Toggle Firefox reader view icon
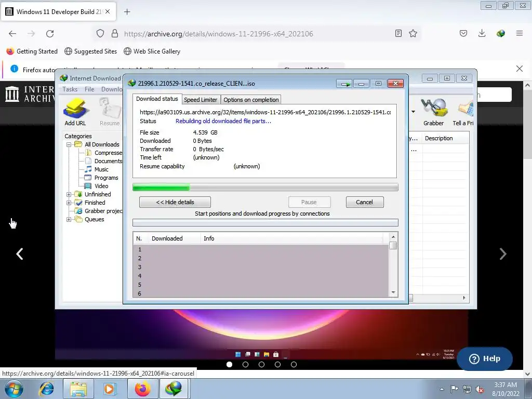The height and width of the screenshot is (399, 532). [x=398, y=33]
